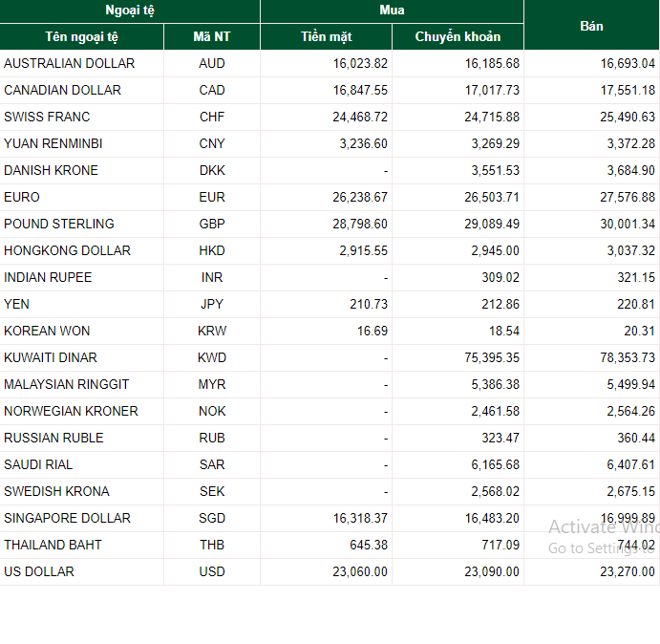Select the SGD currency code
660x644 pixels.
pyautogui.click(x=212, y=518)
